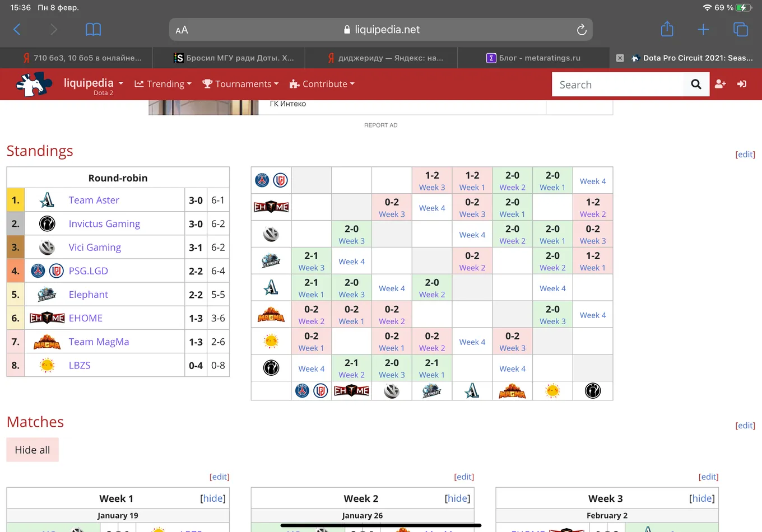Open the LBZS team link
Screen dimensions: 762x532
(x=80, y=365)
